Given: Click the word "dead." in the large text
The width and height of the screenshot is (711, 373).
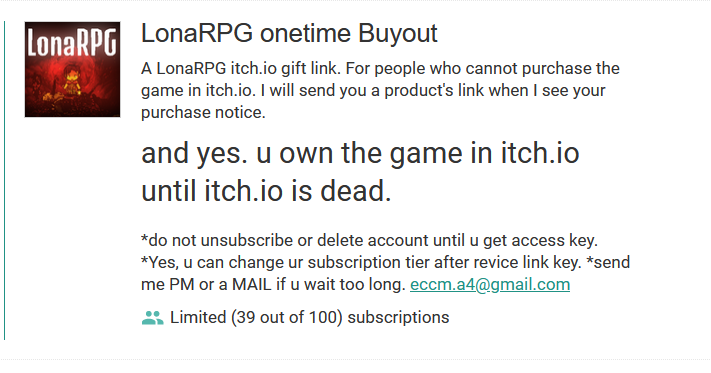Looking at the screenshot, I should [x=356, y=191].
